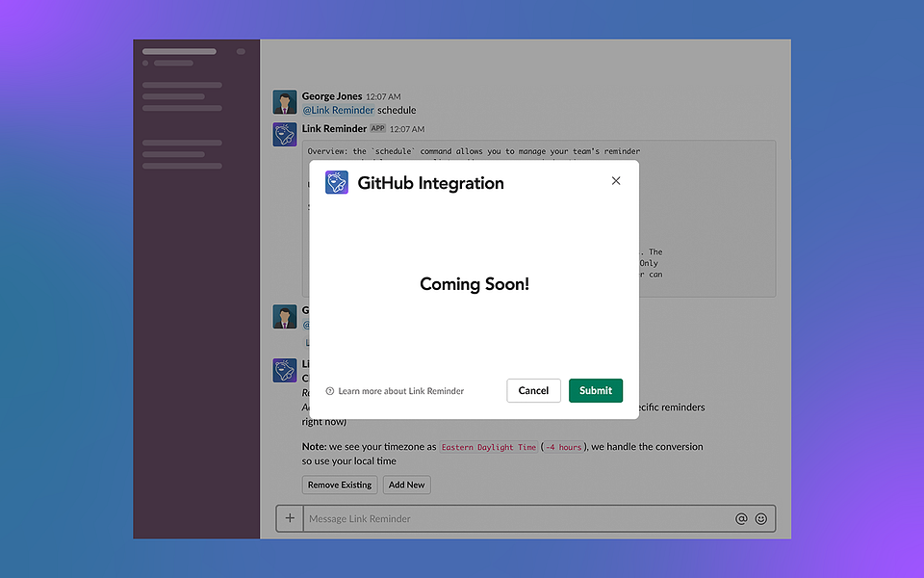Click the GitHub Integration dialog title
924x578 pixels.
pyautogui.click(x=431, y=183)
